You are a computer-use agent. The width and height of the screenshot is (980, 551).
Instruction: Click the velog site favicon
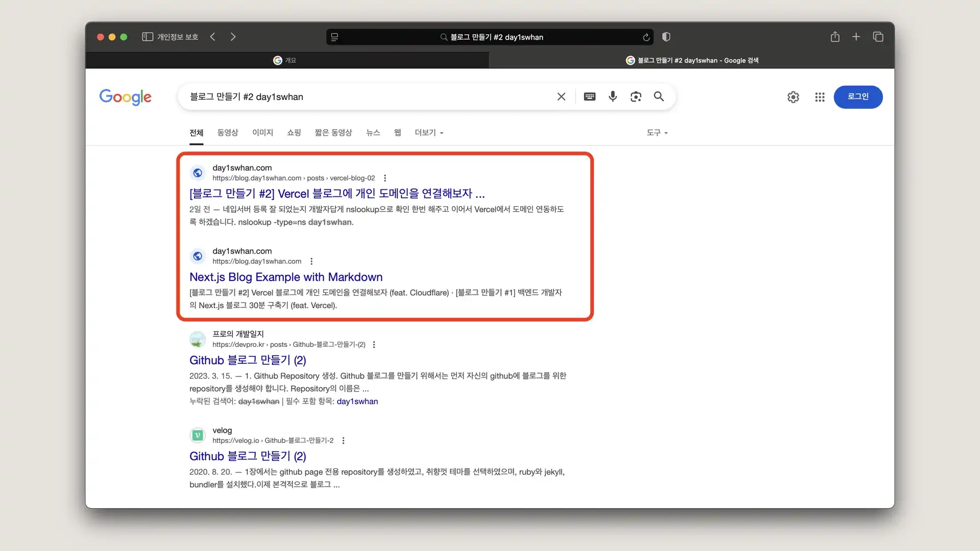point(198,435)
